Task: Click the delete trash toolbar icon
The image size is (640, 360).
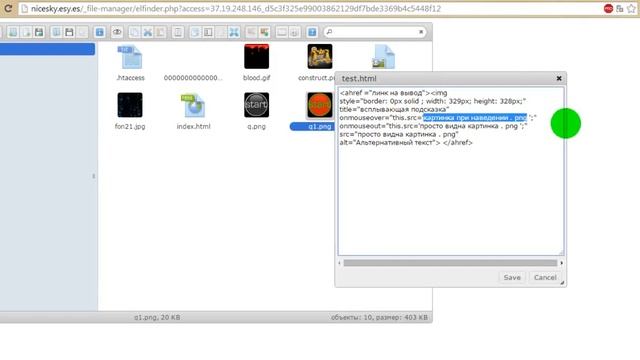Action: (178, 32)
